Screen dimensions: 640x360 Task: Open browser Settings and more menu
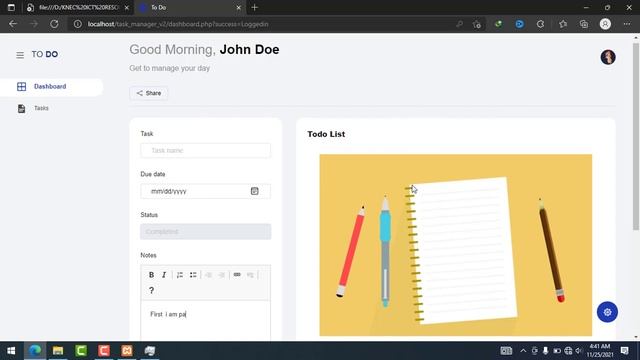(627, 24)
